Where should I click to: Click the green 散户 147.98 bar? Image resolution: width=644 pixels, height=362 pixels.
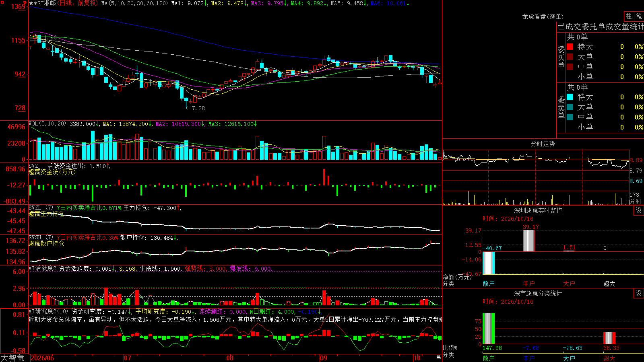point(489,328)
